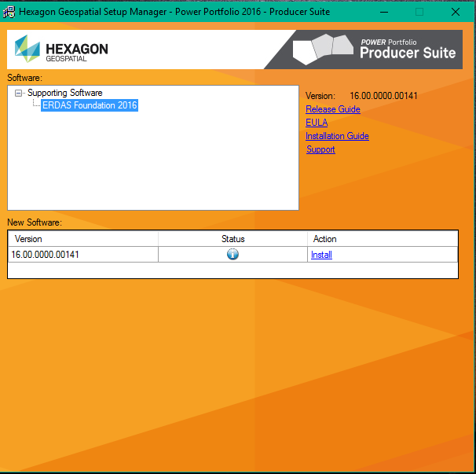
Task: Open the Release Guide link
Action: [x=333, y=109]
